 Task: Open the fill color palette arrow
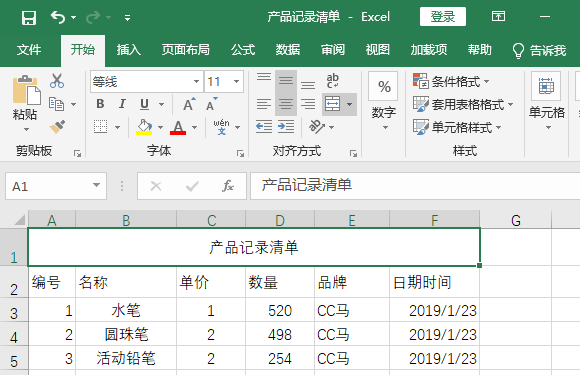[161, 127]
